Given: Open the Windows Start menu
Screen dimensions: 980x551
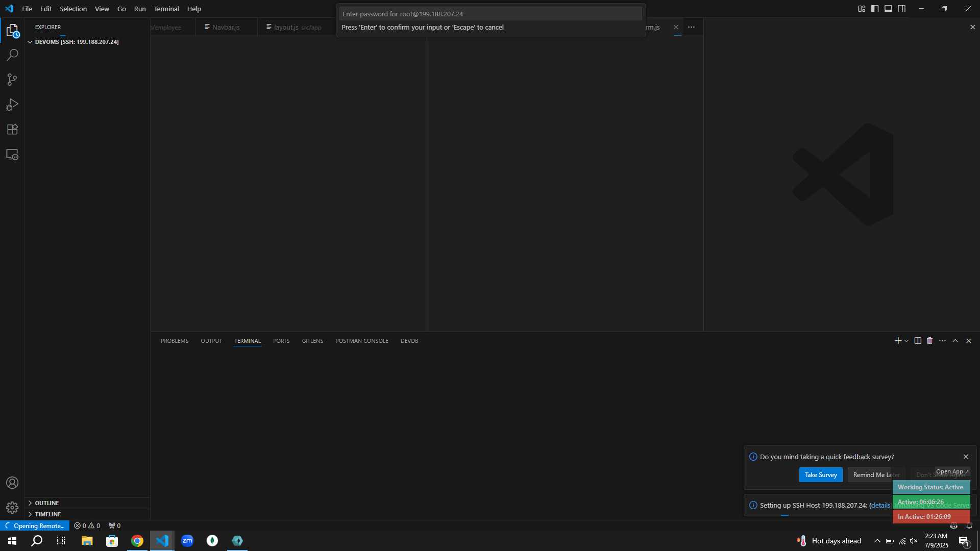Looking at the screenshot, I should [12, 541].
